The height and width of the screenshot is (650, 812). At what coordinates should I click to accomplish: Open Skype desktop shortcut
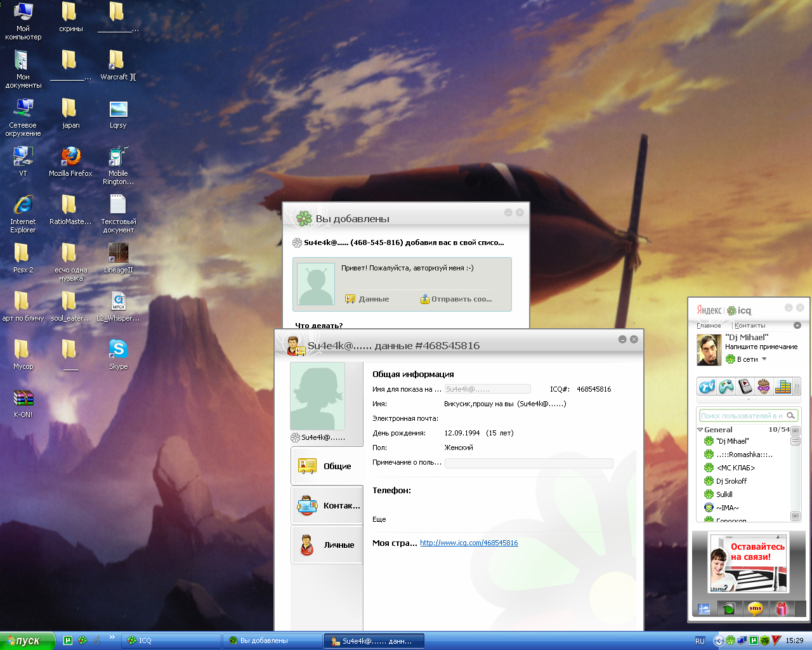pos(118,349)
